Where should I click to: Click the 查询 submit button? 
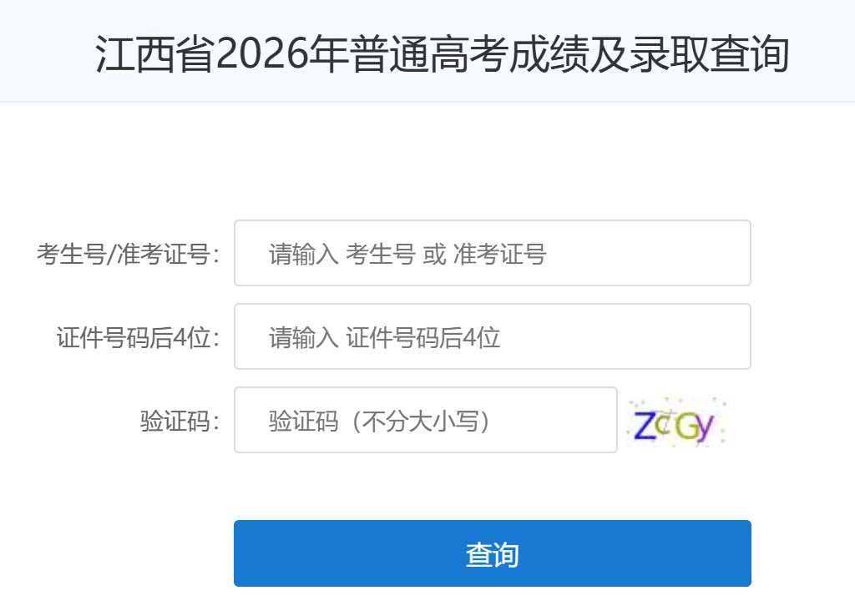[x=493, y=553]
